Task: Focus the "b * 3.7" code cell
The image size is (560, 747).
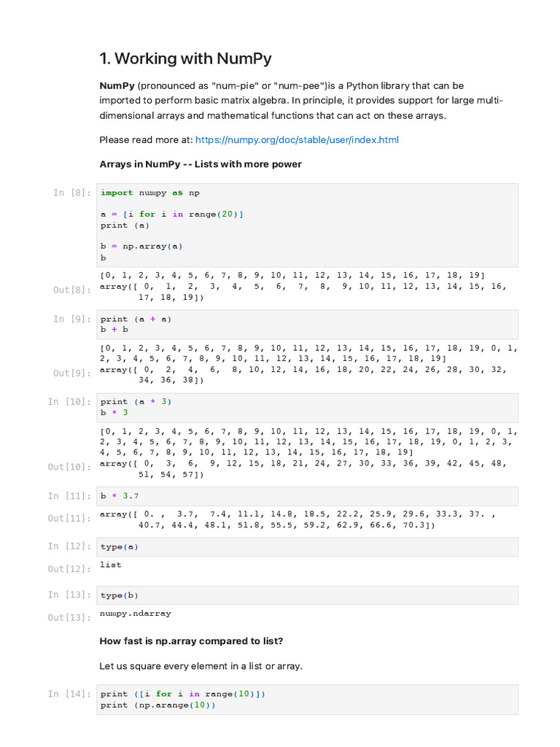Action: pyautogui.click(x=307, y=496)
